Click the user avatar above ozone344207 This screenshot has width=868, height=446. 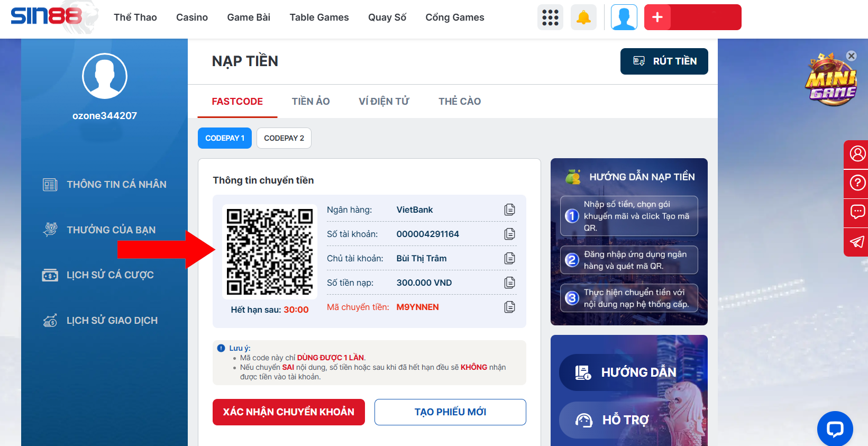pos(105,76)
